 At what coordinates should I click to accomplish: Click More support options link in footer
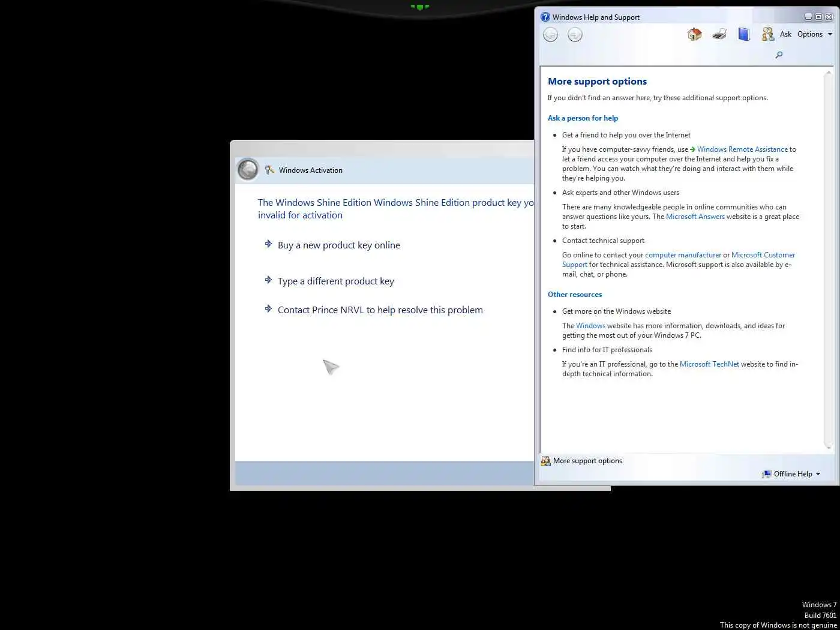tap(587, 461)
